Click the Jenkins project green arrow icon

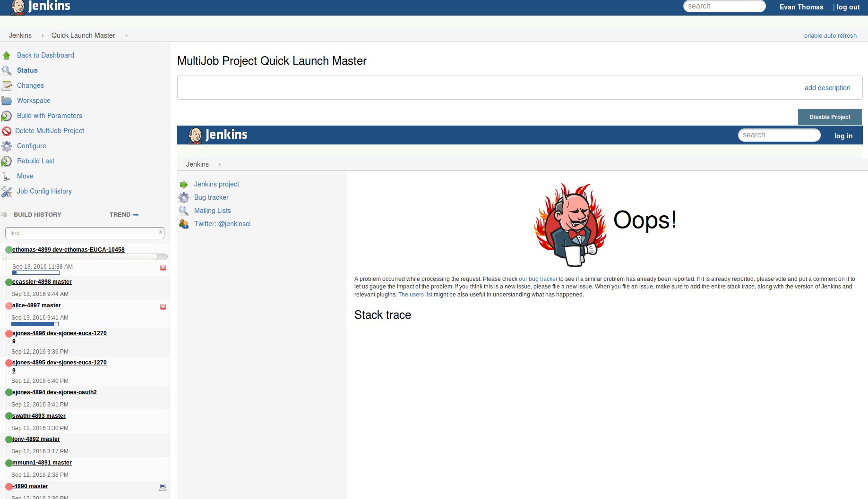pyautogui.click(x=184, y=184)
